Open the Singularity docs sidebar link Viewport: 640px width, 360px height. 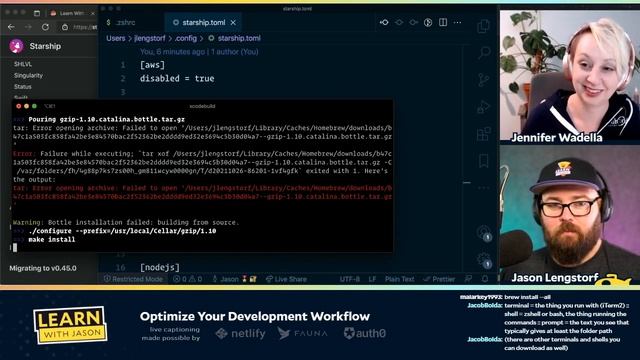[28, 76]
